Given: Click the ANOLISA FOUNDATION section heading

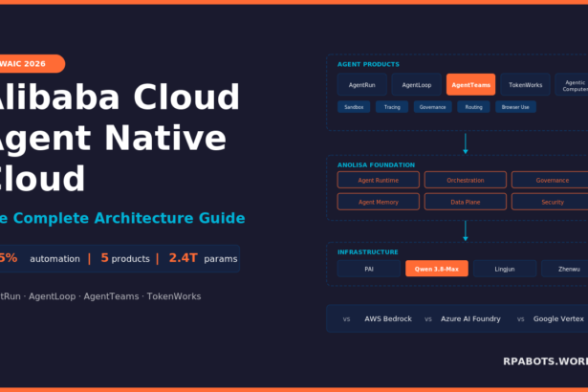Looking at the screenshot, I should (376, 164).
